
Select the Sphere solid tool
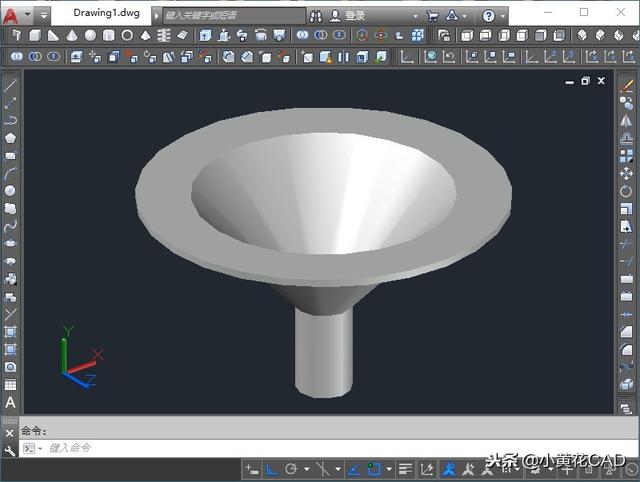[90, 36]
